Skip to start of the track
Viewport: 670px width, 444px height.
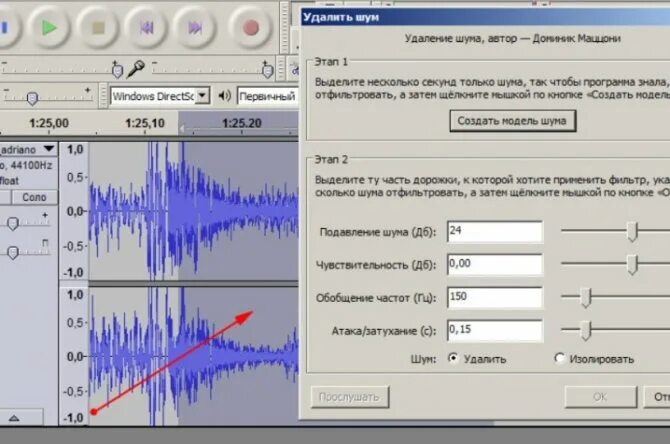(147, 28)
